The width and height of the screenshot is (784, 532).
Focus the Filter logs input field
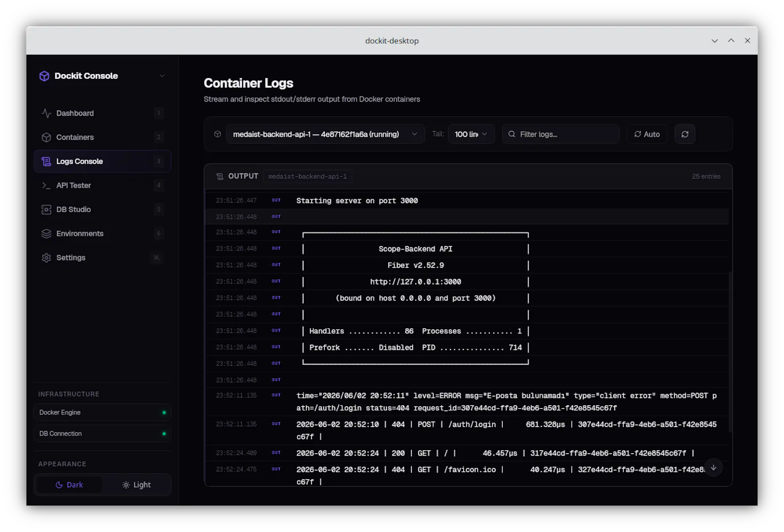click(x=561, y=134)
